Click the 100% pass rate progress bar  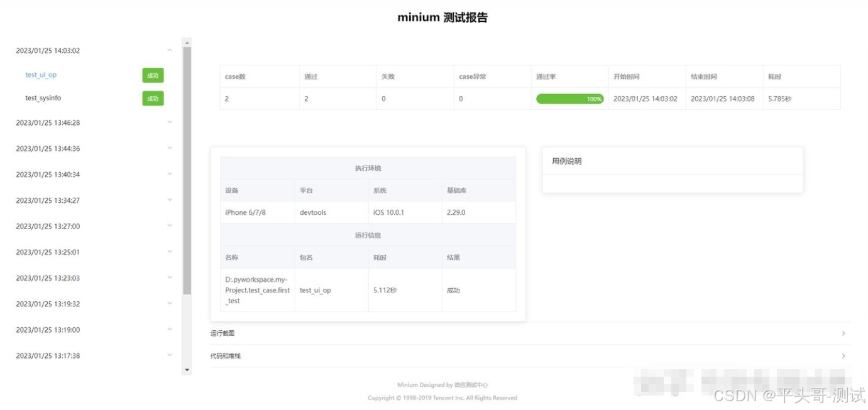tap(569, 99)
